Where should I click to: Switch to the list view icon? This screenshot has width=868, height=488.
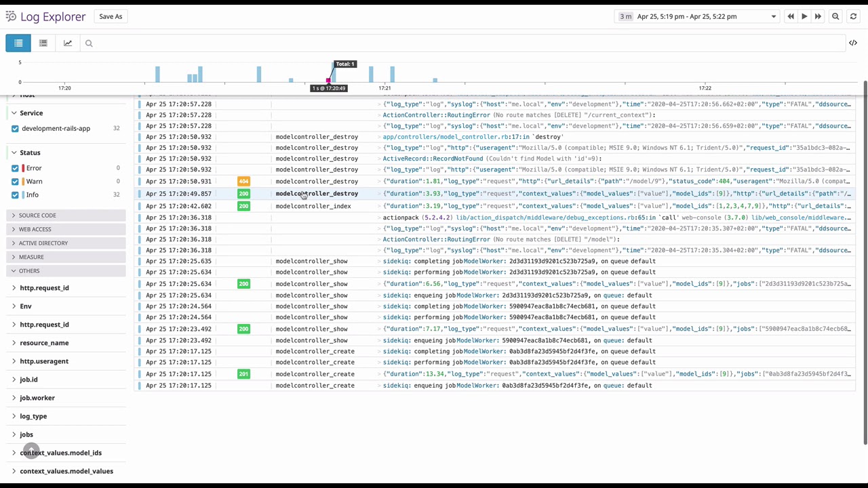(18, 43)
